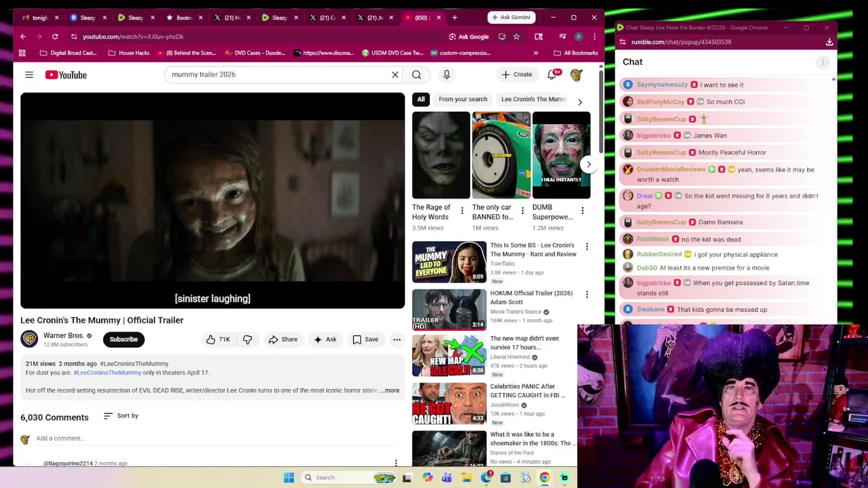
Task: Open the YouTube hamburger guide menu
Action: [29, 75]
